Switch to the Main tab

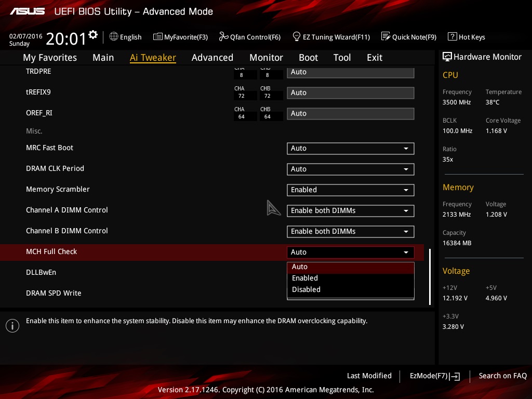(x=103, y=58)
